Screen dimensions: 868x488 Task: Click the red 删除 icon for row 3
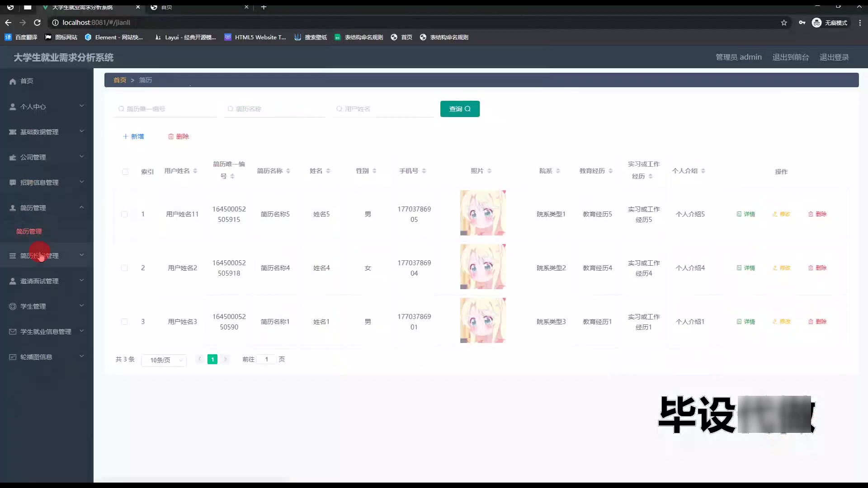tap(811, 322)
